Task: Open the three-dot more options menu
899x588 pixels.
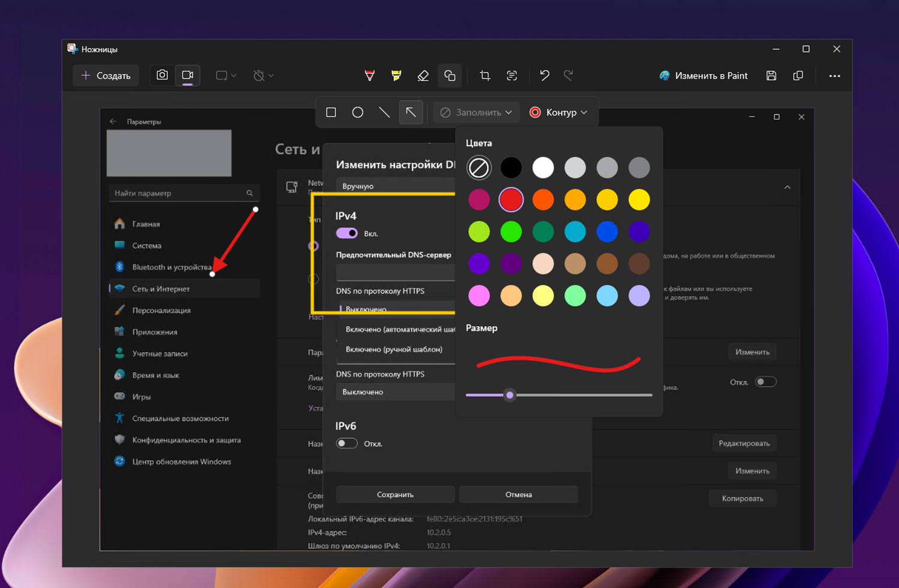Action: pyautogui.click(x=834, y=76)
